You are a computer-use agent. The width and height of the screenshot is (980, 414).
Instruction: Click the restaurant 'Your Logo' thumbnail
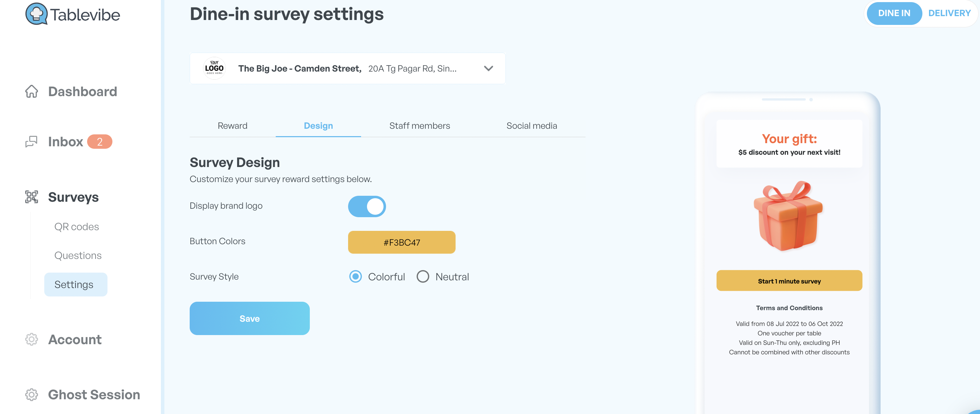(215, 68)
